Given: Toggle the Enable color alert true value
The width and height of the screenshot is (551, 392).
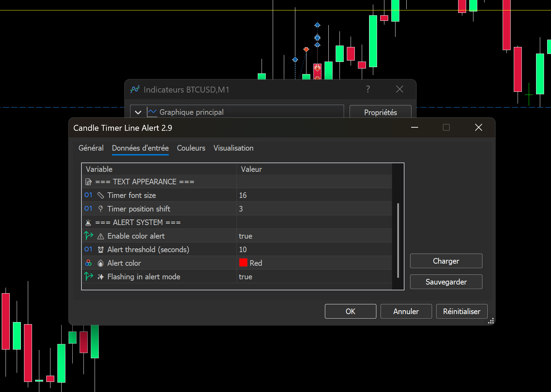Looking at the screenshot, I should 245,236.
